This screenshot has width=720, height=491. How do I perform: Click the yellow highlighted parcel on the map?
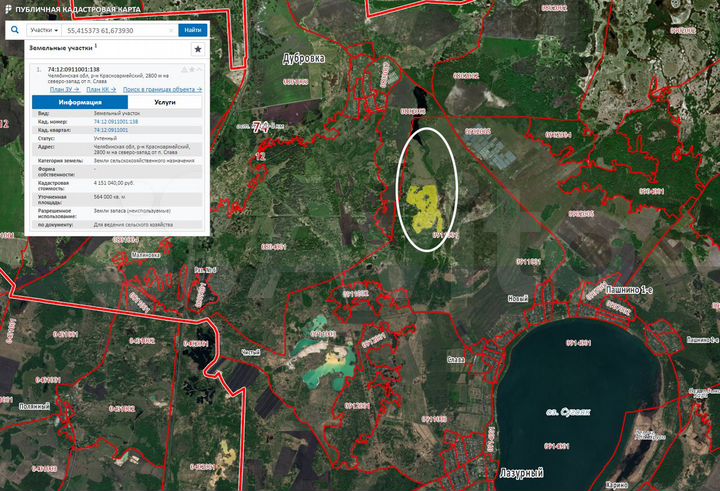426,203
